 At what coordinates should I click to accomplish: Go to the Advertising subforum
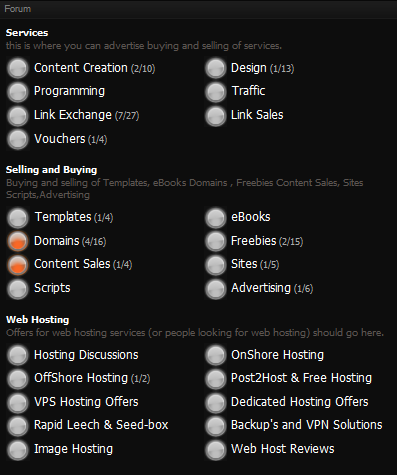(x=261, y=288)
